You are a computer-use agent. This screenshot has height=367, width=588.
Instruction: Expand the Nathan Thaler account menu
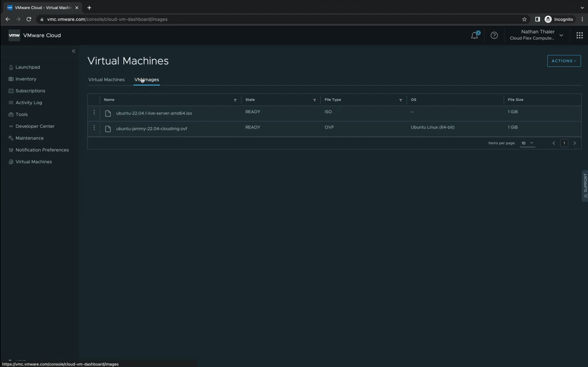pyautogui.click(x=536, y=35)
